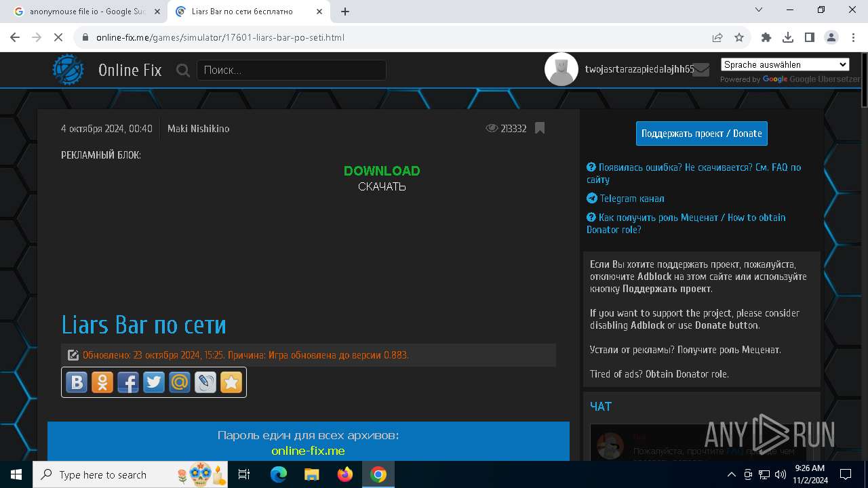This screenshot has height=488, width=868.
Task: Launch Firefox from the taskbar
Action: tap(345, 474)
